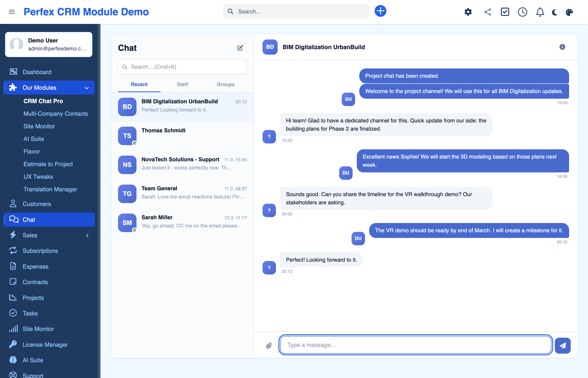Click the Type a message input field
Viewport: 588px width, 378px height.
tap(415, 345)
